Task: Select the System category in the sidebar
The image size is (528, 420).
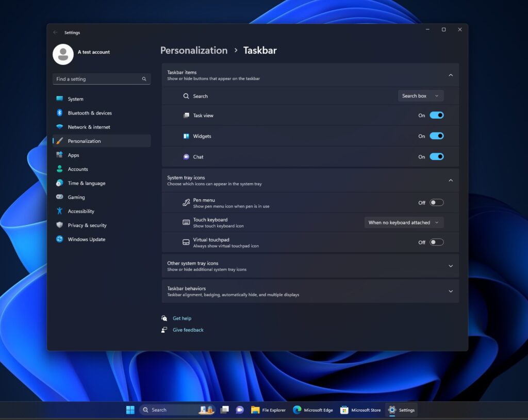Action: point(75,99)
